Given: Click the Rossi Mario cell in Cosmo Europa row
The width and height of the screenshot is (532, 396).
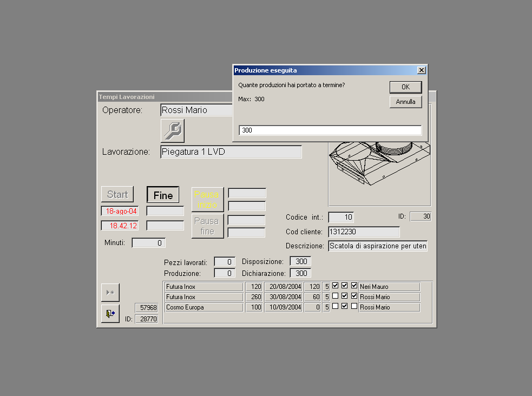Looking at the screenshot, I should [389, 307].
